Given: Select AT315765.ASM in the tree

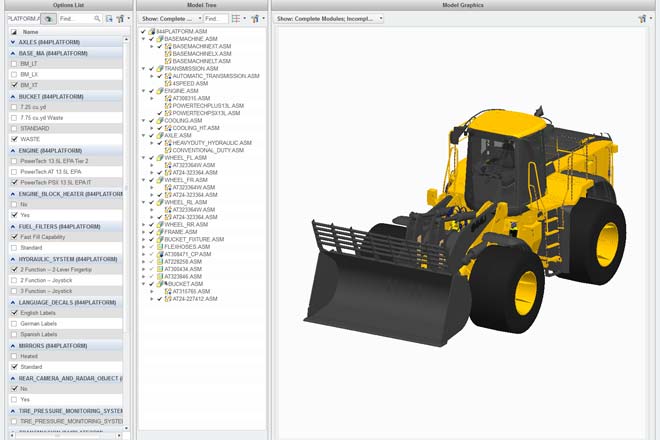Looking at the screenshot, I should (x=191, y=291).
